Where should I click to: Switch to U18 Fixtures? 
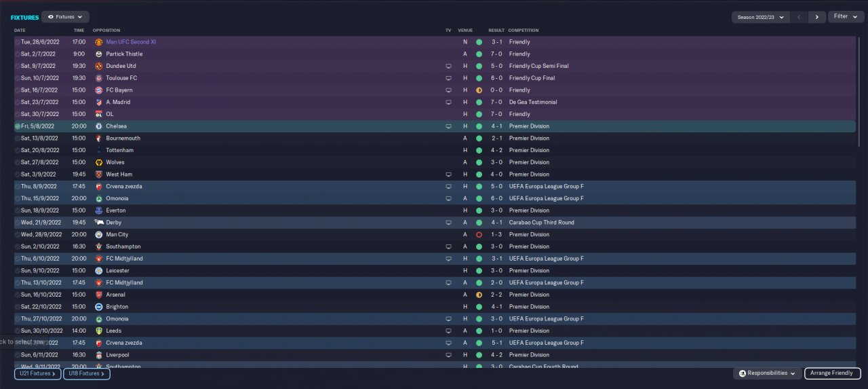coord(87,373)
